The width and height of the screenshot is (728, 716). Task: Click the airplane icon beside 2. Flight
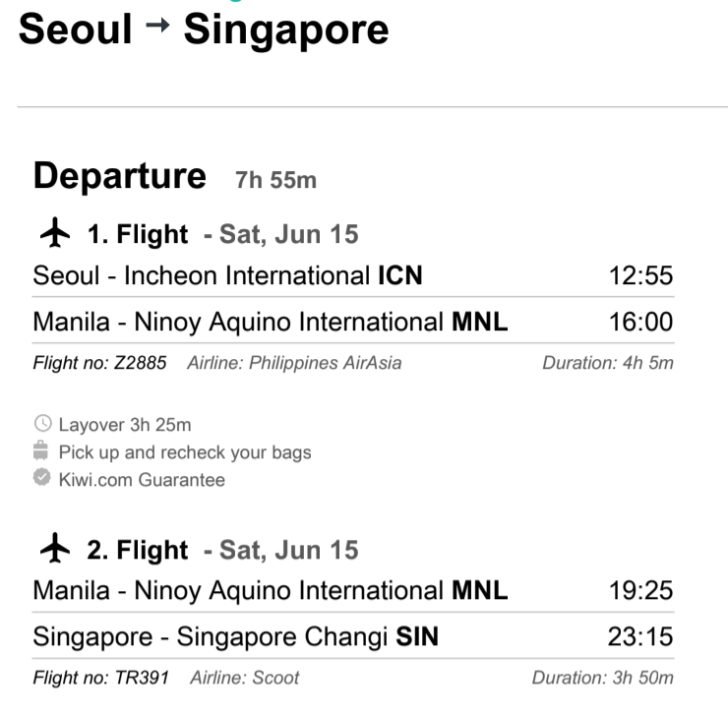point(55,548)
